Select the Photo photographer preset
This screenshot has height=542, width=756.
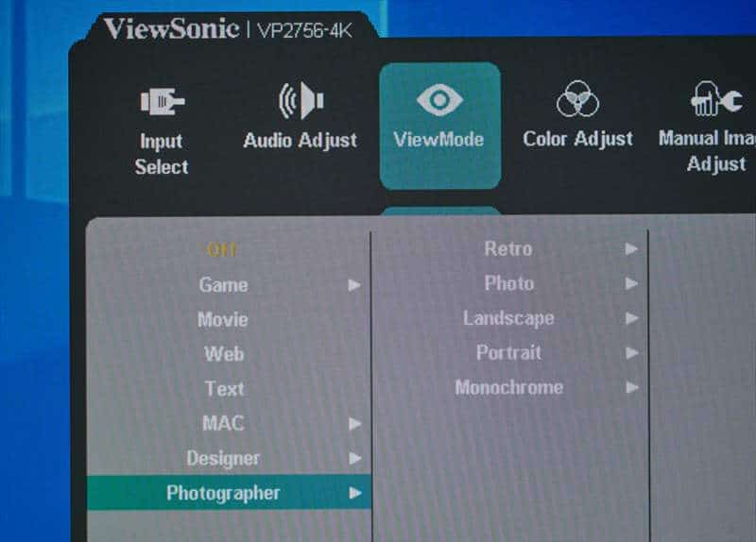coord(509,283)
